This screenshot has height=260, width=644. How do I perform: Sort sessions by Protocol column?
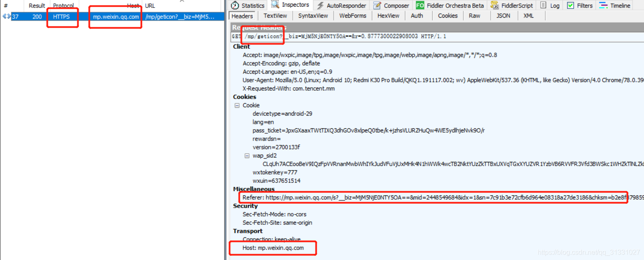coord(63,5)
